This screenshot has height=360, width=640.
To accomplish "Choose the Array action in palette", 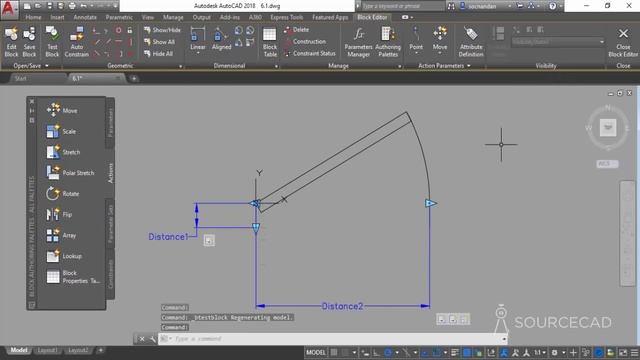I will click(61, 235).
